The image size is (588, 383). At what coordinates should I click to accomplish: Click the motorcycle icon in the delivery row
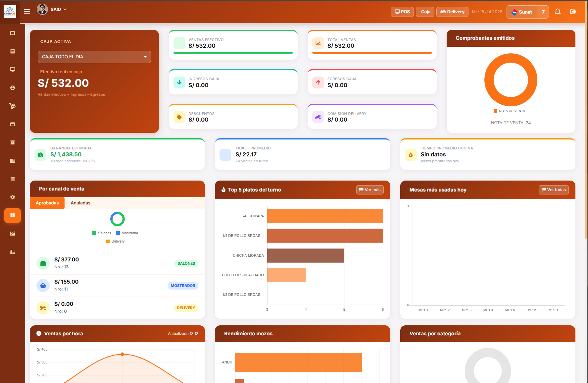[x=43, y=308]
